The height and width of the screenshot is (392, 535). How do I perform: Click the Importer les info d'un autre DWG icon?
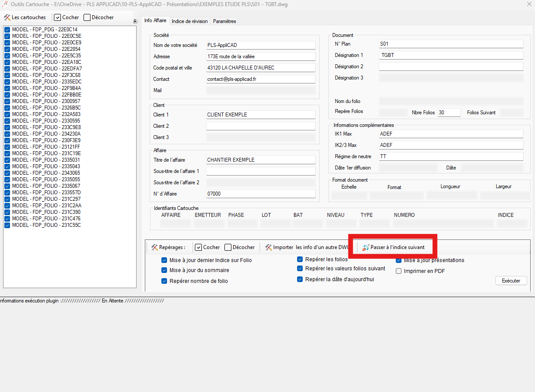(268, 247)
